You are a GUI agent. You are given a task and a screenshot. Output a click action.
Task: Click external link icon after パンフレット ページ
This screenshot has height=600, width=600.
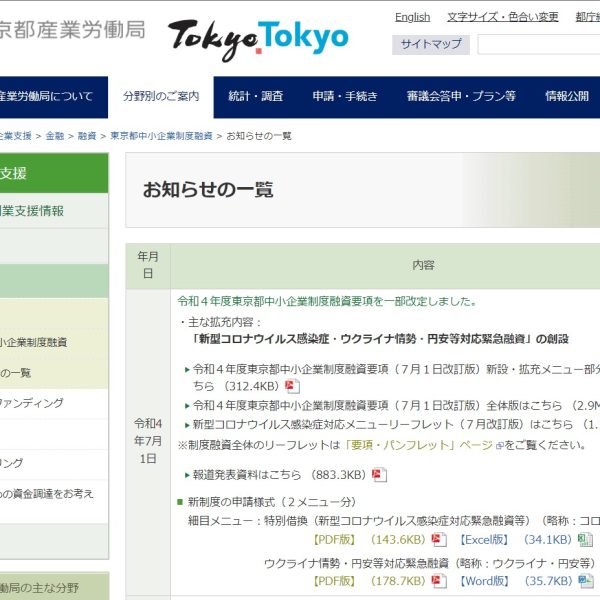(x=499, y=446)
